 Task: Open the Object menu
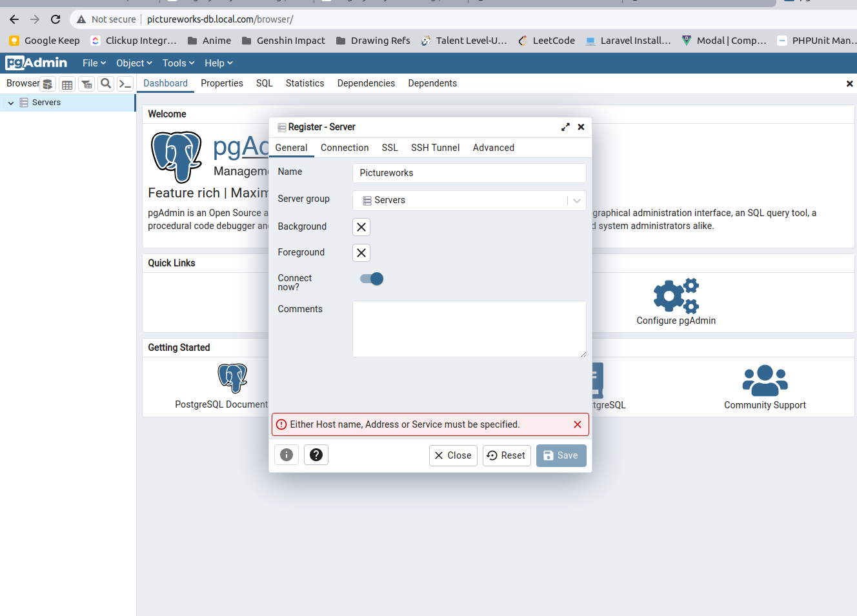pyautogui.click(x=134, y=63)
